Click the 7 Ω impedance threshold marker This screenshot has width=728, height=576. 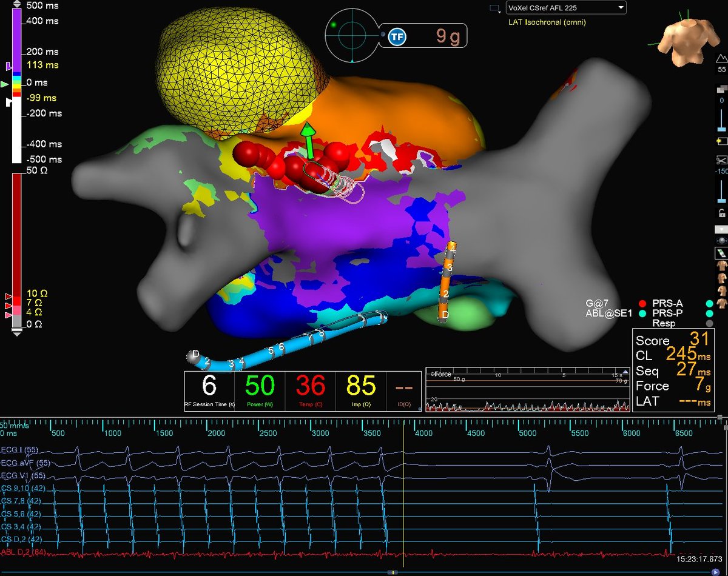8,306
